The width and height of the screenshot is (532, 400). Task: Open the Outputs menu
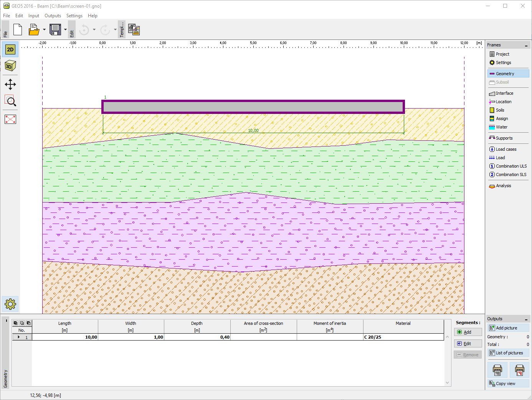click(x=53, y=16)
